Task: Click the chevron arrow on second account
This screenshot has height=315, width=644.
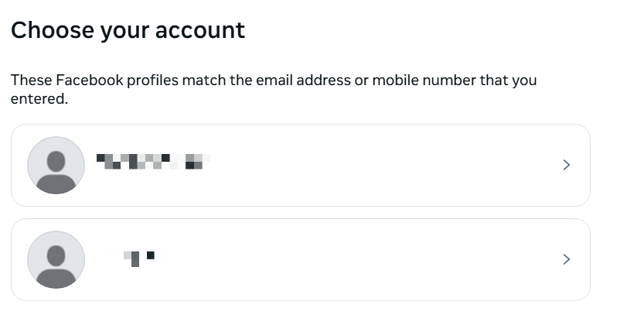Action: pos(566,259)
